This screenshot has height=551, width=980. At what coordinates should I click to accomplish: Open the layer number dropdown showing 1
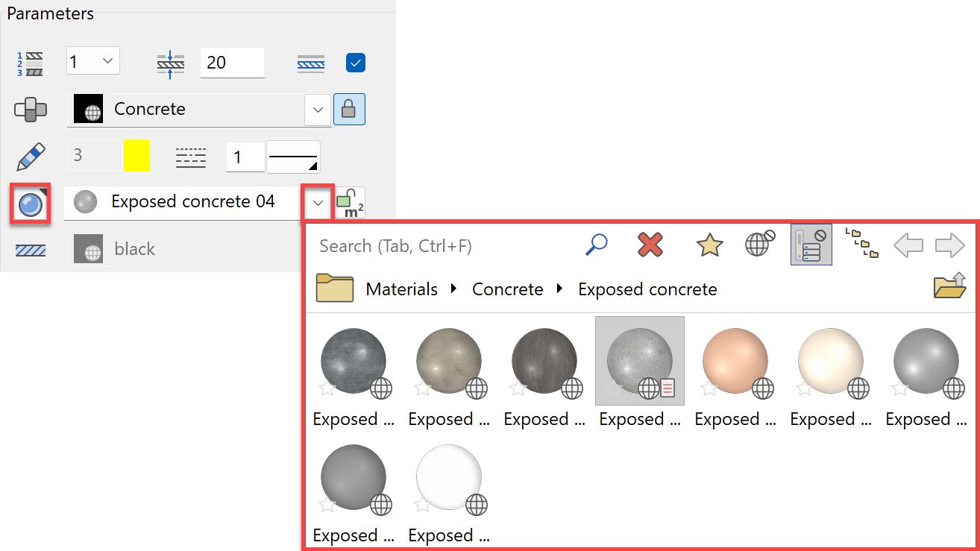(x=92, y=62)
